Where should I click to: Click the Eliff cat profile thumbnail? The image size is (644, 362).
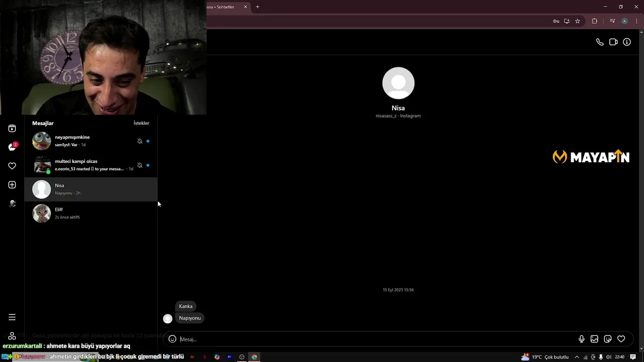coord(42,213)
